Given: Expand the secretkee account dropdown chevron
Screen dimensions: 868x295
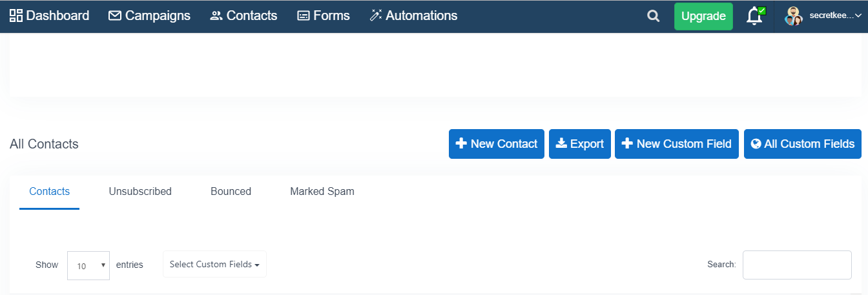Looking at the screenshot, I should point(858,16).
